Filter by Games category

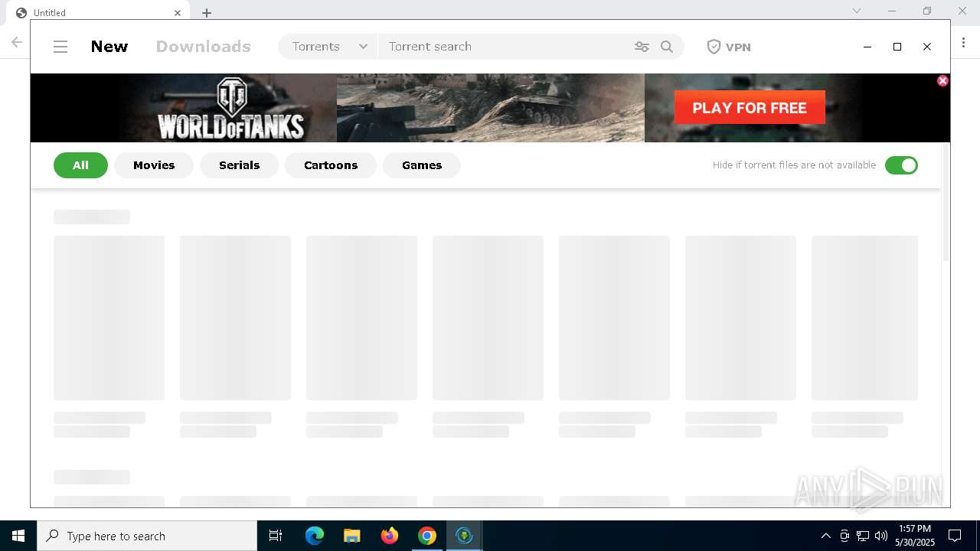pyautogui.click(x=422, y=165)
